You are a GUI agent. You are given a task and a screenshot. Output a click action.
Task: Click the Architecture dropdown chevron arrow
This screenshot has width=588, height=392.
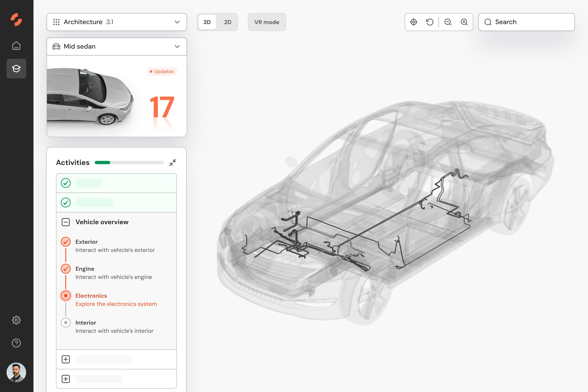pos(177,22)
